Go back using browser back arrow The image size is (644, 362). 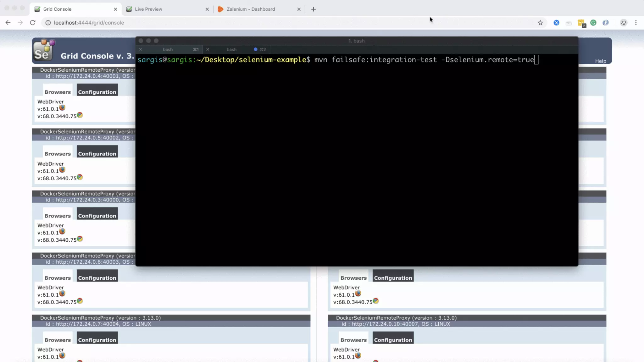click(8, 23)
